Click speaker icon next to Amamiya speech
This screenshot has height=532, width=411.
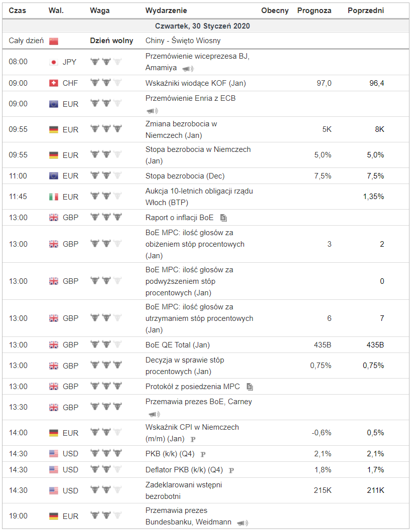tap(187, 69)
